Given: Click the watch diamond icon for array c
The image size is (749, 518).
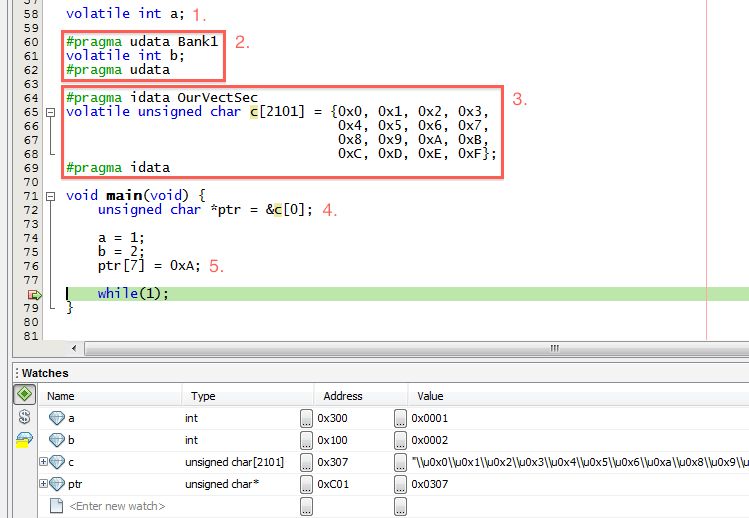Looking at the screenshot, I should pyautogui.click(x=57, y=462).
